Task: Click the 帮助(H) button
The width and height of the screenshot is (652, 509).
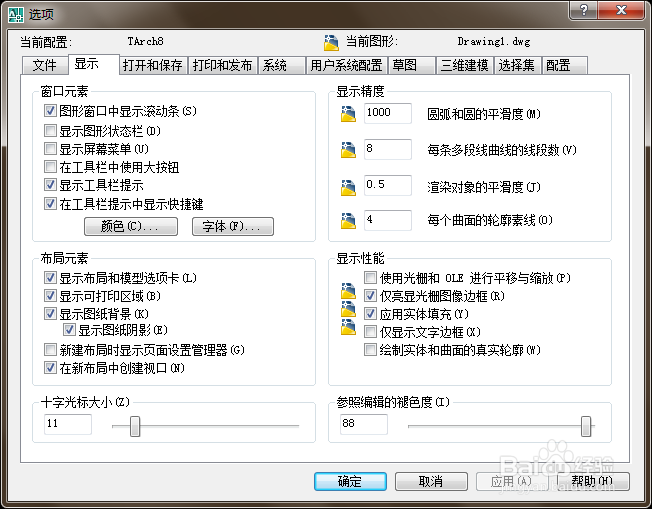Action: point(593,482)
